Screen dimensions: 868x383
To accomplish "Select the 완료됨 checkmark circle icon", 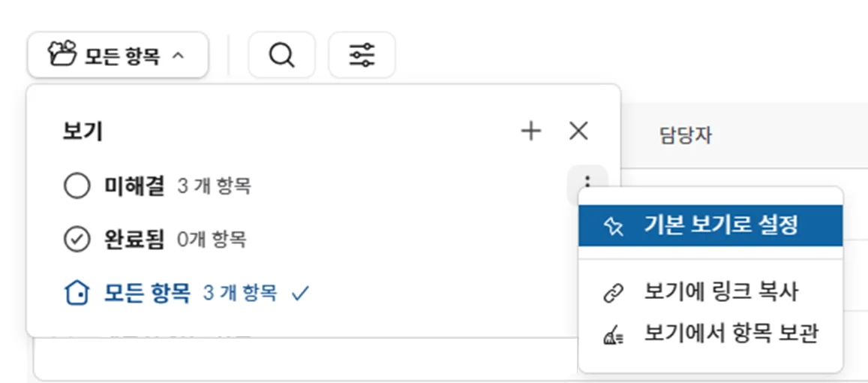I will coord(77,240).
